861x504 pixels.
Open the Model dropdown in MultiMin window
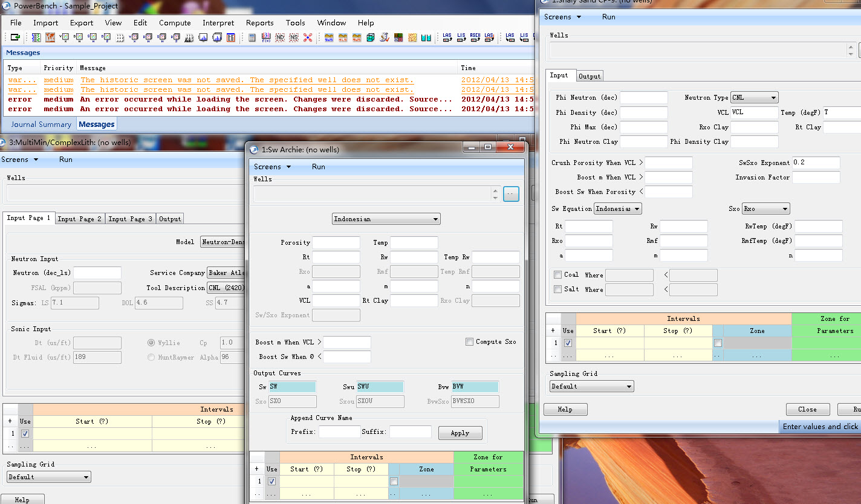(223, 242)
